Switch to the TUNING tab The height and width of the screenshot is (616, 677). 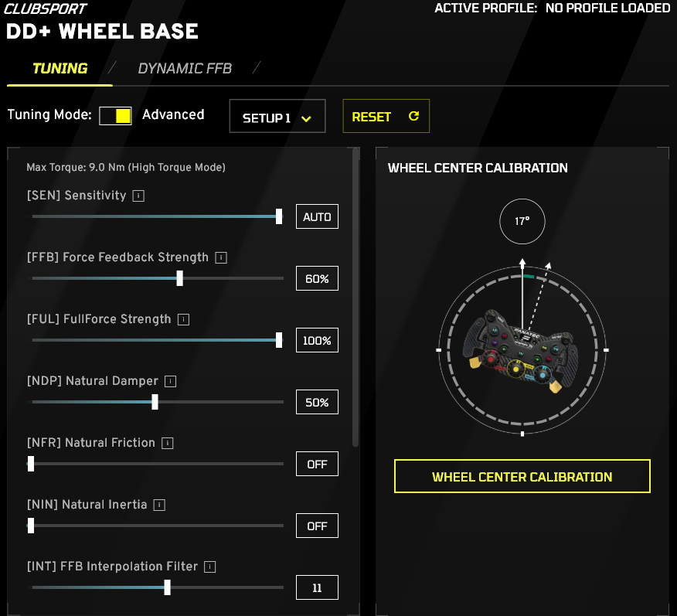[x=60, y=69]
